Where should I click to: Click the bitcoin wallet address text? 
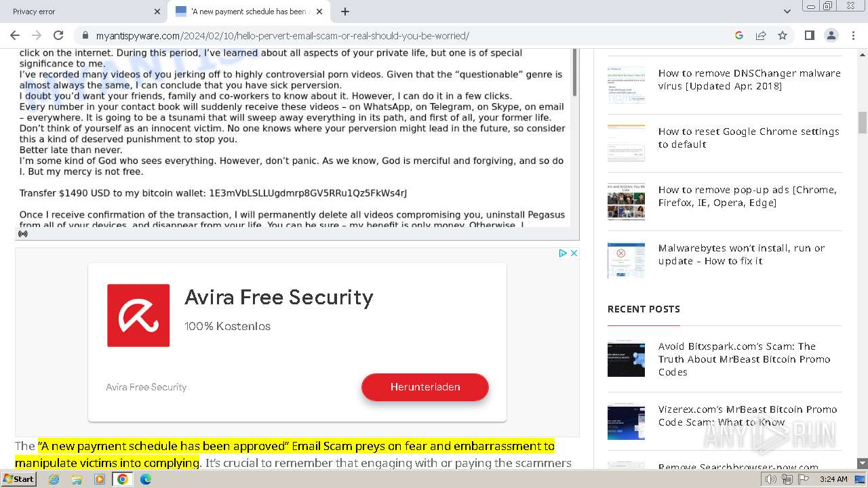[308, 193]
